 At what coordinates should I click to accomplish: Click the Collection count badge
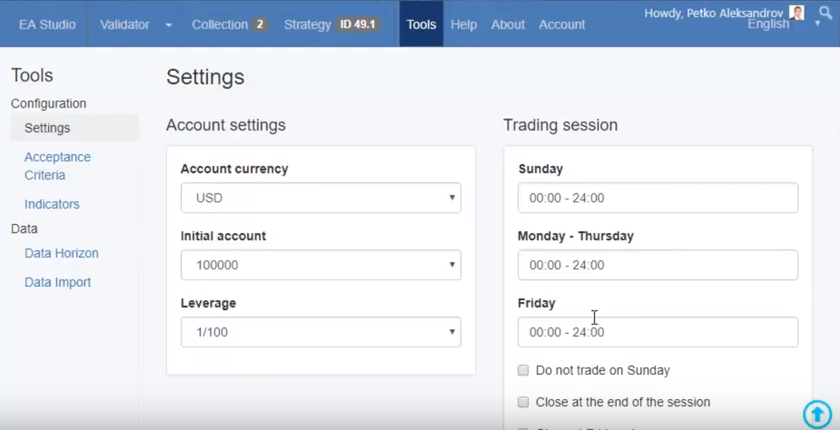pos(260,24)
